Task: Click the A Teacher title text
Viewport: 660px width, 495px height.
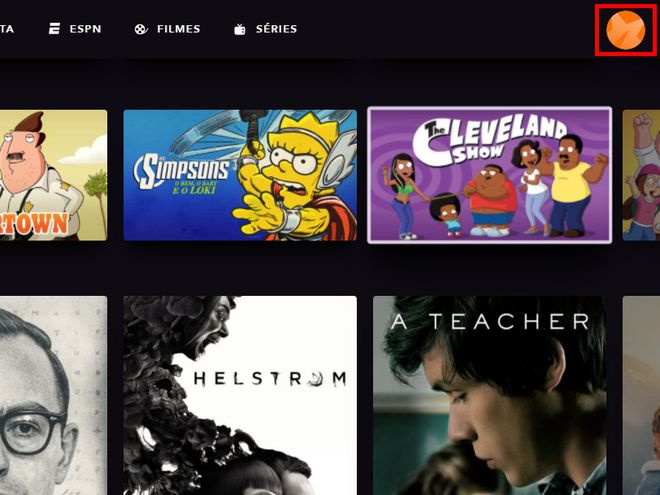Action: click(x=490, y=322)
